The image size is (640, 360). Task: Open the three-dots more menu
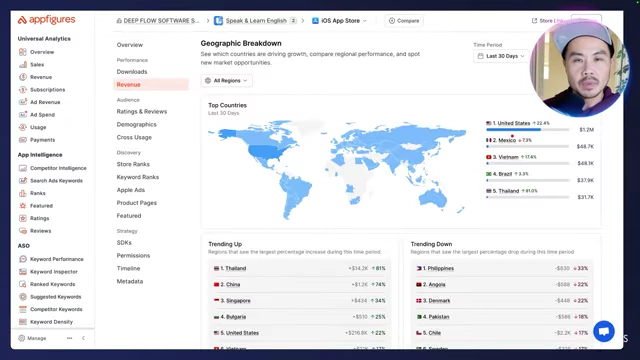69,338
